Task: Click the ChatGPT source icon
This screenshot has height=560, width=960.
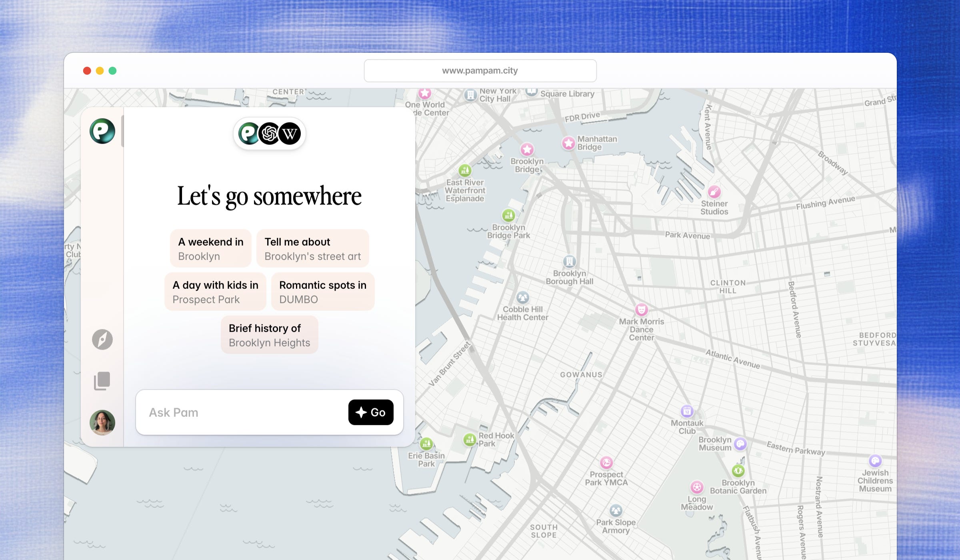Action: [270, 134]
